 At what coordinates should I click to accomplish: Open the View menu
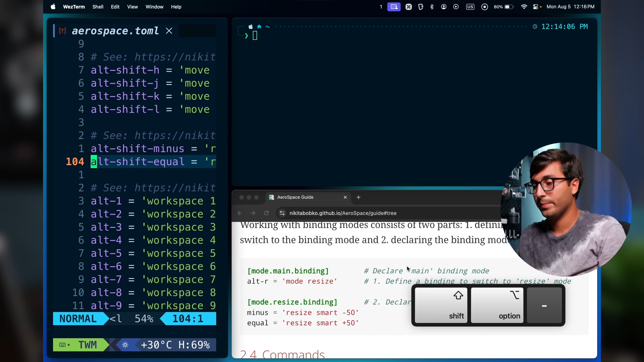tap(132, 7)
